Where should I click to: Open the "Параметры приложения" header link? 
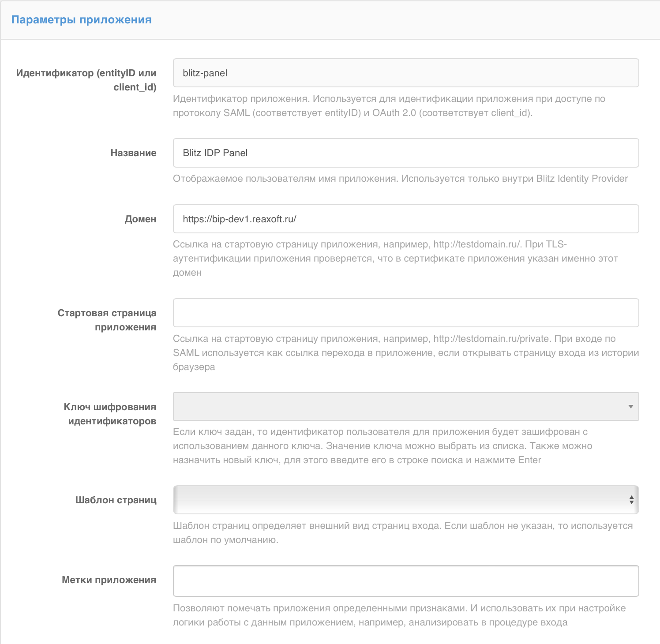click(x=81, y=20)
